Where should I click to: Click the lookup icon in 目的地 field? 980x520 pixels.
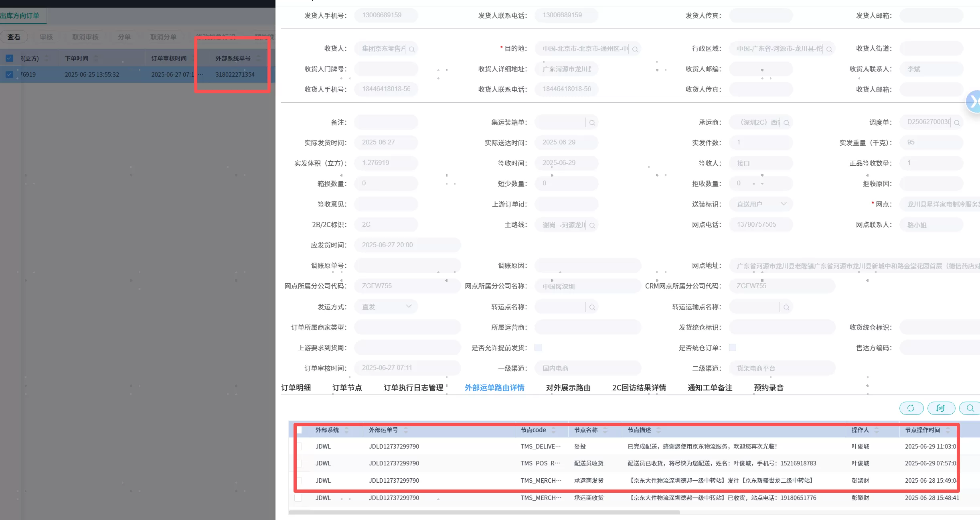coord(635,49)
